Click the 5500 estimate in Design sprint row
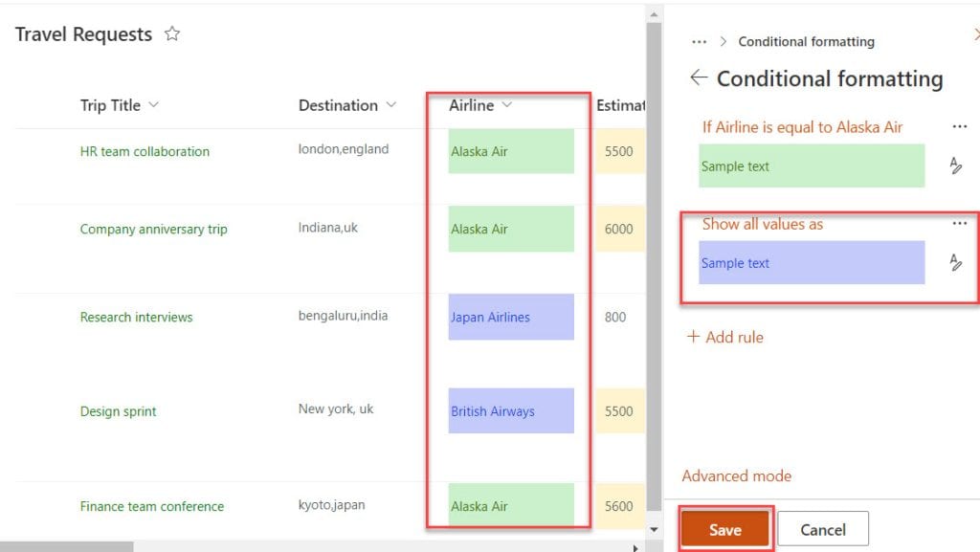Viewport: 980px width, 552px height. (x=620, y=410)
